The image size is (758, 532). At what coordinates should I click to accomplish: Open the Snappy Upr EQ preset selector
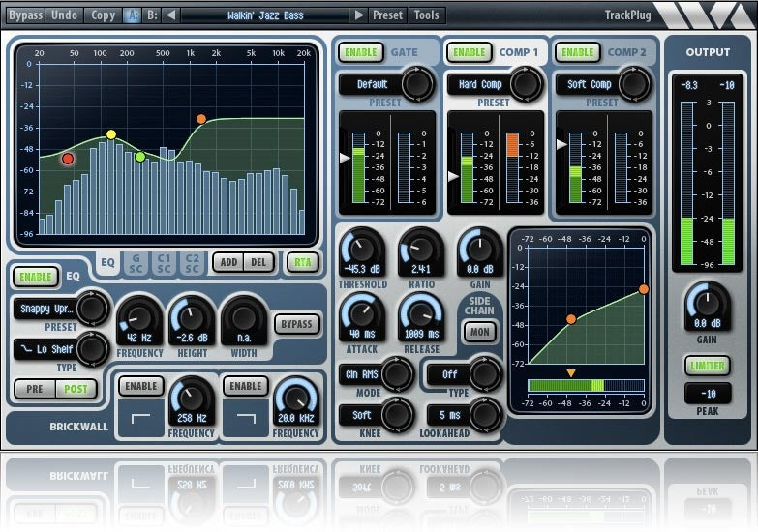point(46,309)
